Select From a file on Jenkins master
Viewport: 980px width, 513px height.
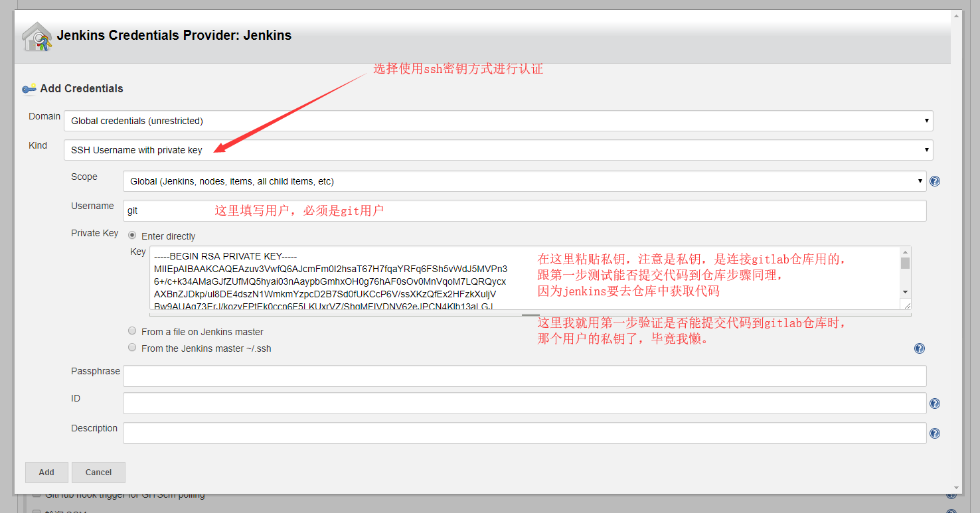pos(132,331)
